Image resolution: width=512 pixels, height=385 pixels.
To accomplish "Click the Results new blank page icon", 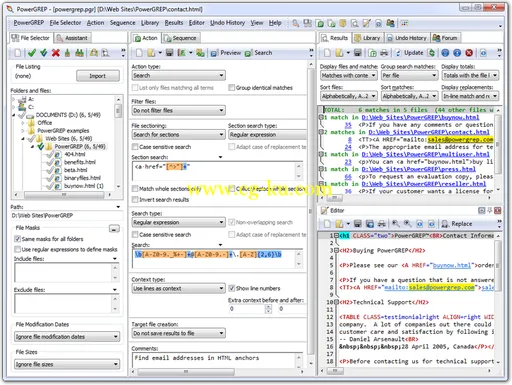I will click(327, 53).
